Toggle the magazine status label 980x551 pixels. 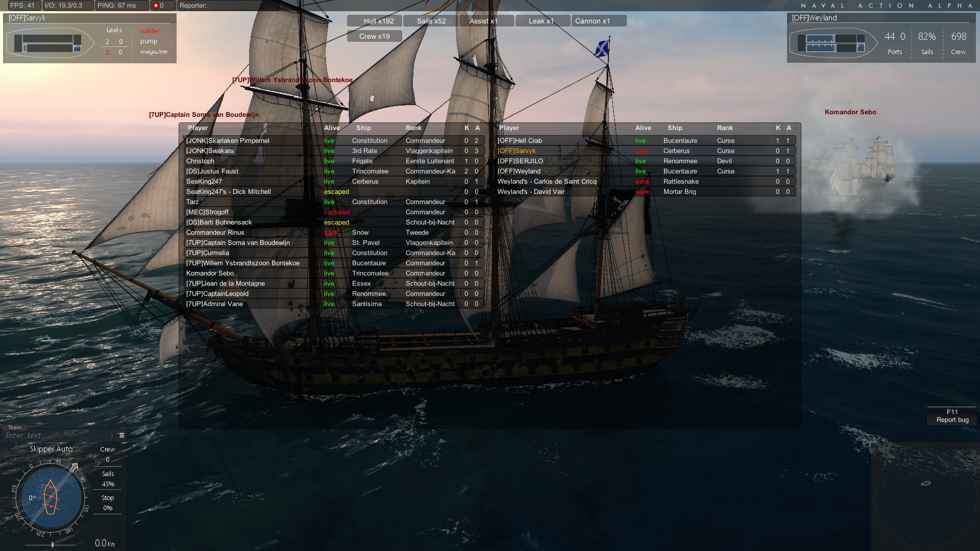tap(154, 52)
